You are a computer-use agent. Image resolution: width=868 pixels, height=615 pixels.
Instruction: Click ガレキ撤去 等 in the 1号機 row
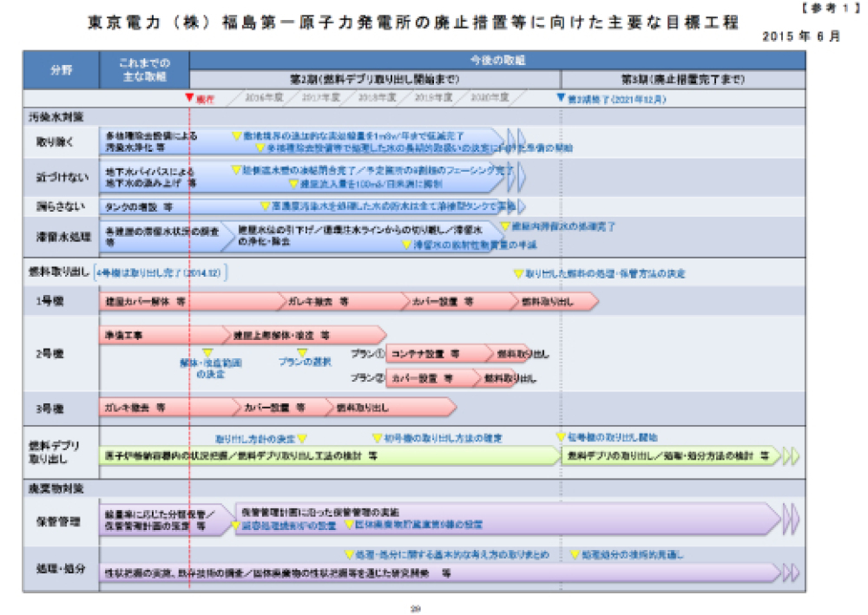pyautogui.click(x=319, y=301)
